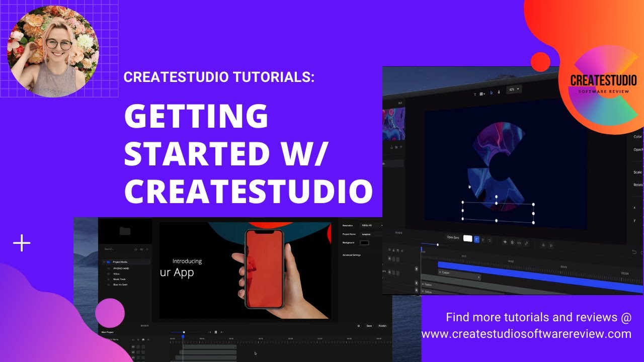Select the text box on the right canvas
Screen dimensions: 644x362
(x=498, y=212)
